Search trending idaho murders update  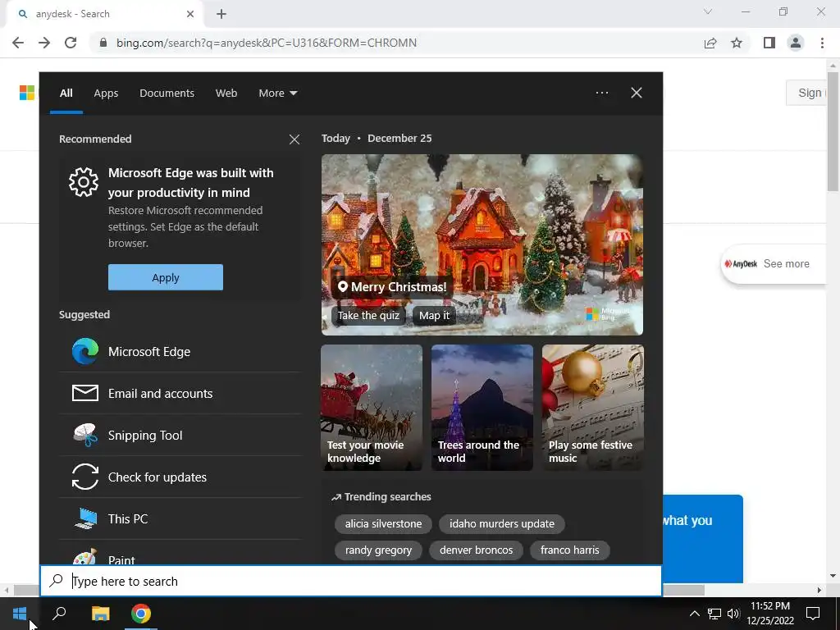(501, 524)
